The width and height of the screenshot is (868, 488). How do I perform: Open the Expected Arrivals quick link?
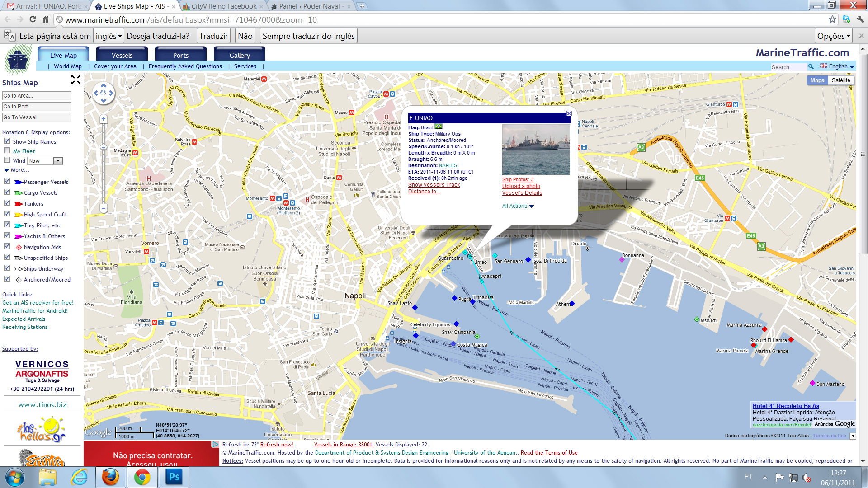(x=24, y=319)
